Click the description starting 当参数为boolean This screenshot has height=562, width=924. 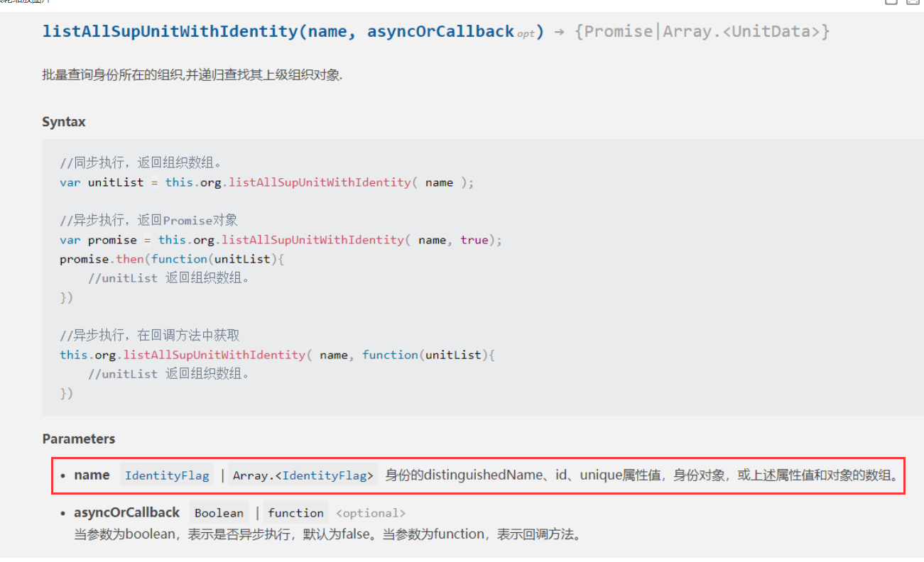[327, 534]
